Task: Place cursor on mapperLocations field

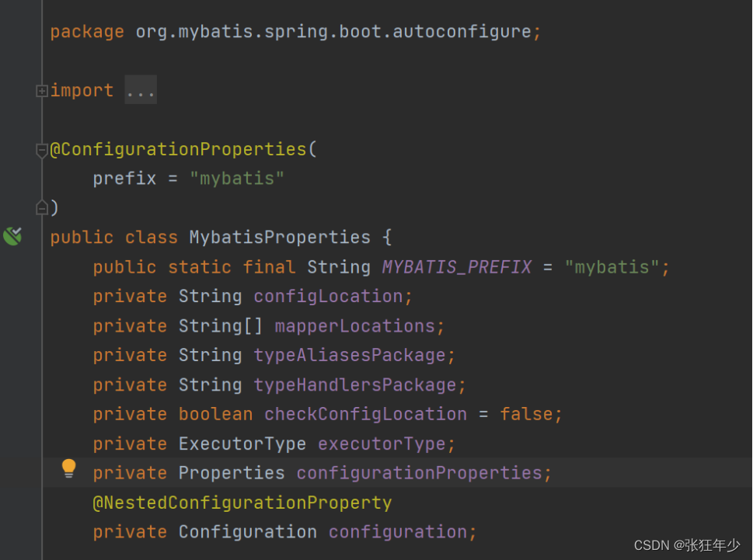Action: click(355, 326)
